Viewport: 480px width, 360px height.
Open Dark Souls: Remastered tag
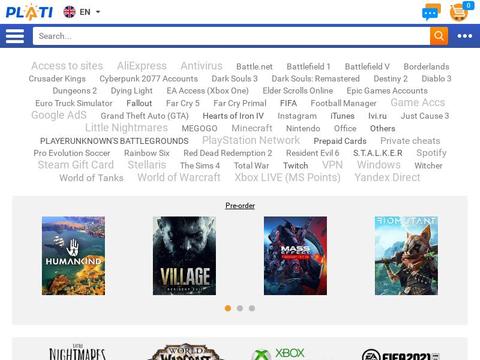[x=316, y=79]
